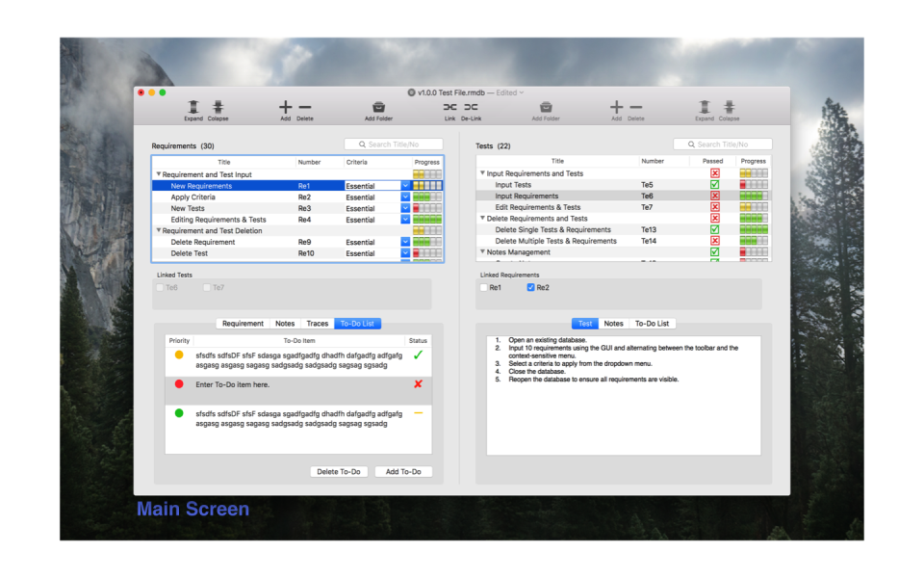Switch to the Traces tab
This screenshot has height=578, width=924.
tap(319, 323)
